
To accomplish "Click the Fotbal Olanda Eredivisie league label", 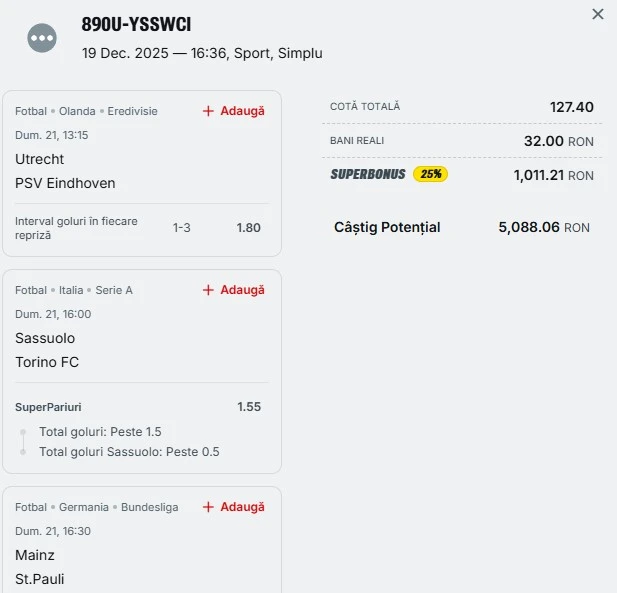I will click(86, 111).
